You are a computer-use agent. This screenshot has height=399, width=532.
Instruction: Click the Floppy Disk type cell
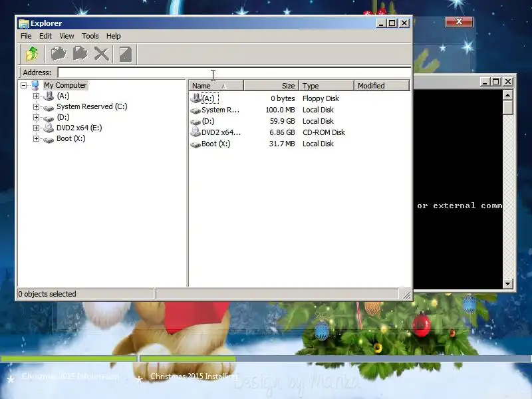321,98
